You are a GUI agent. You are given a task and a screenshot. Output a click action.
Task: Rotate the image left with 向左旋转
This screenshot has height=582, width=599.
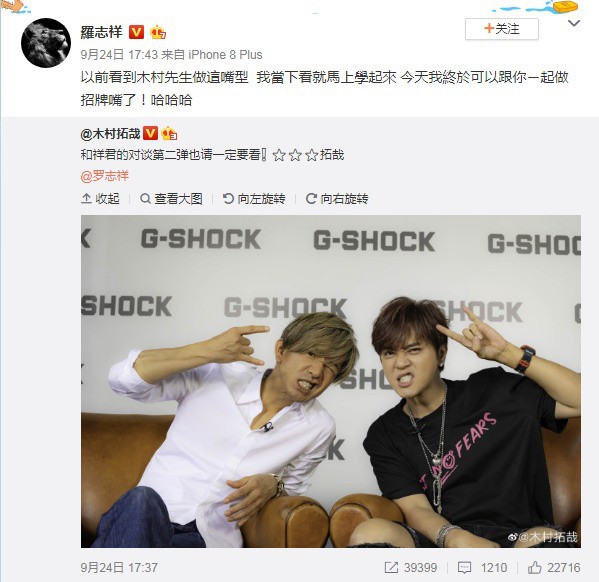tap(254, 199)
